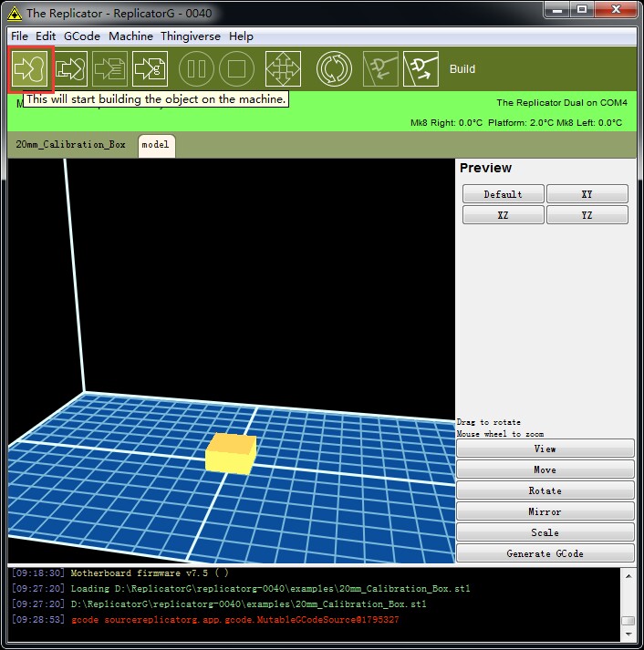The height and width of the screenshot is (650, 644).
Task: Click the Generate GCode toolbar icon
Action: [x=151, y=68]
